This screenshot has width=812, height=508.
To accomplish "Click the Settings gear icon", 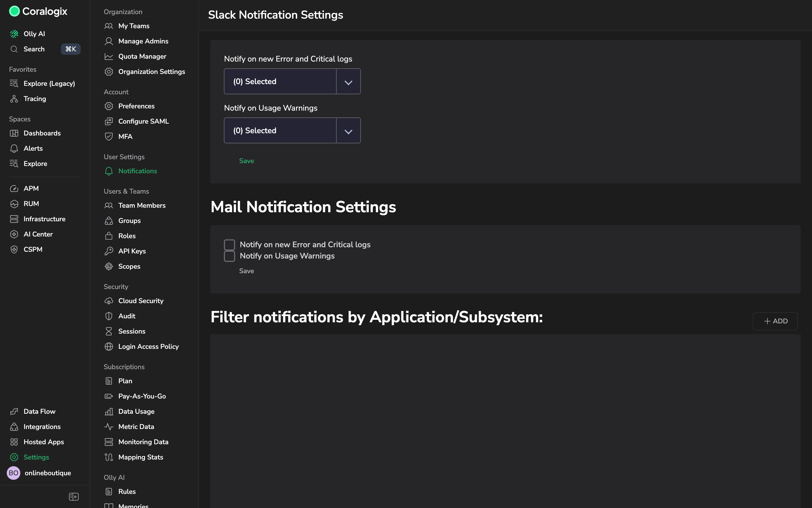I will [x=14, y=457].
